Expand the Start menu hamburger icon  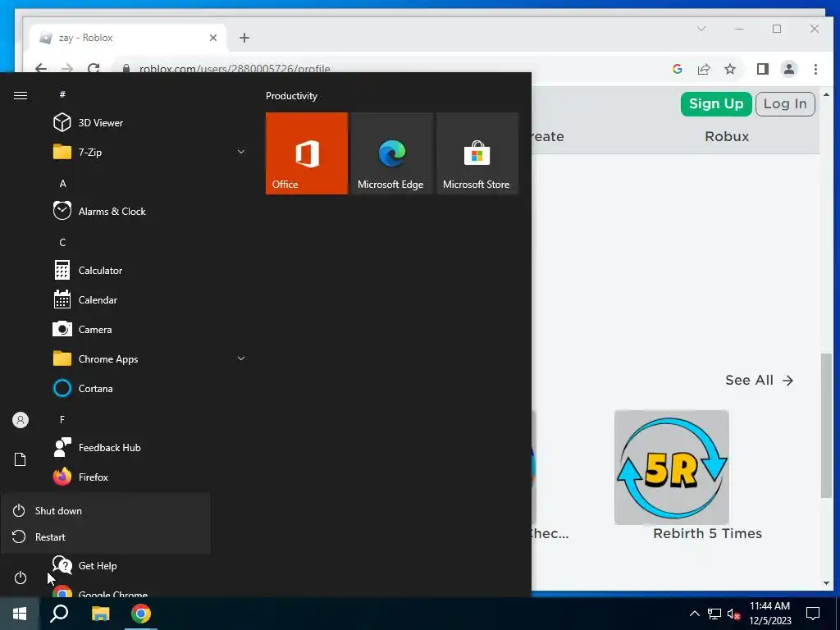coord(21,95)
